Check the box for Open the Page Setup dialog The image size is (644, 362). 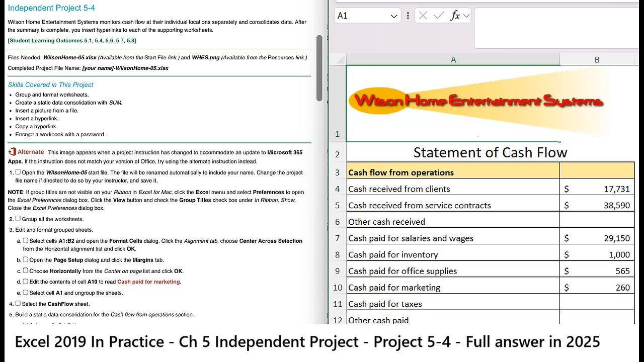pos(26,259)
